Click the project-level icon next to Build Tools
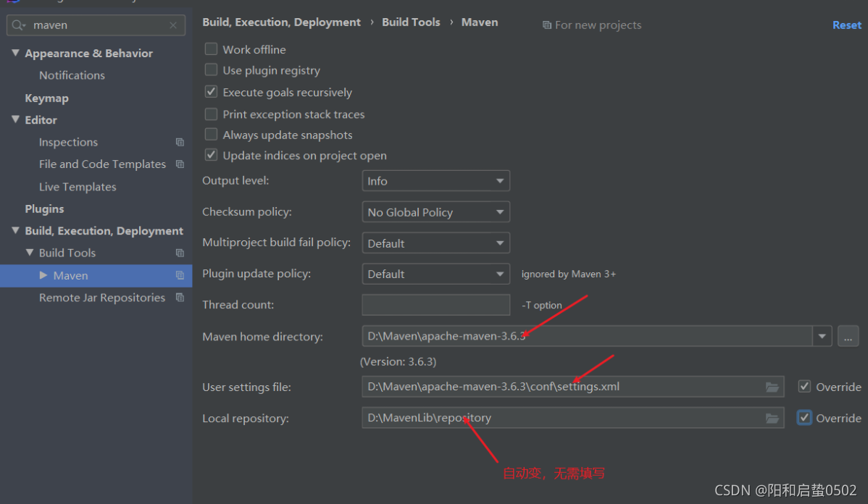The width and height of the screenshot is (868, 504). pyautogui.click(x=180, y=253)
